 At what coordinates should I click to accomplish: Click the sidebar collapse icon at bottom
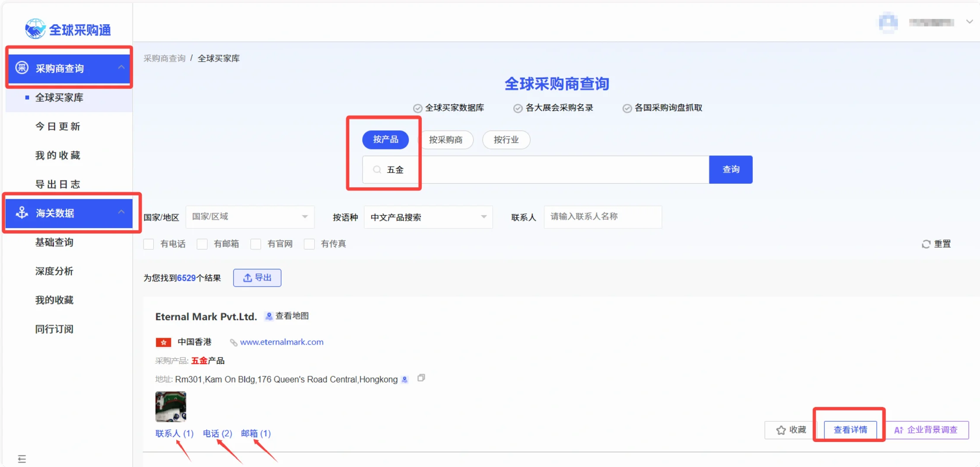point(22,459)
